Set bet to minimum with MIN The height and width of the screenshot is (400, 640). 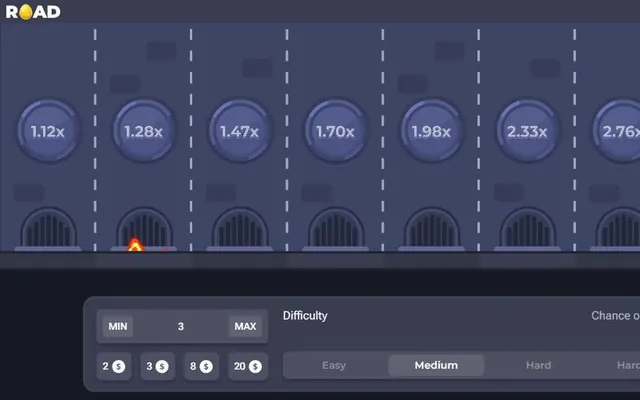(x=118, y=327)
